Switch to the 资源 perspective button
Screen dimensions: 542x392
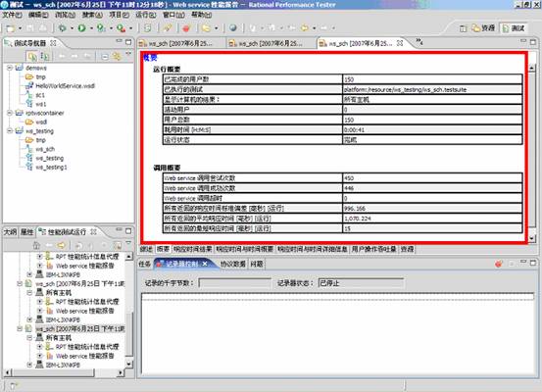[x=483, y=28]
